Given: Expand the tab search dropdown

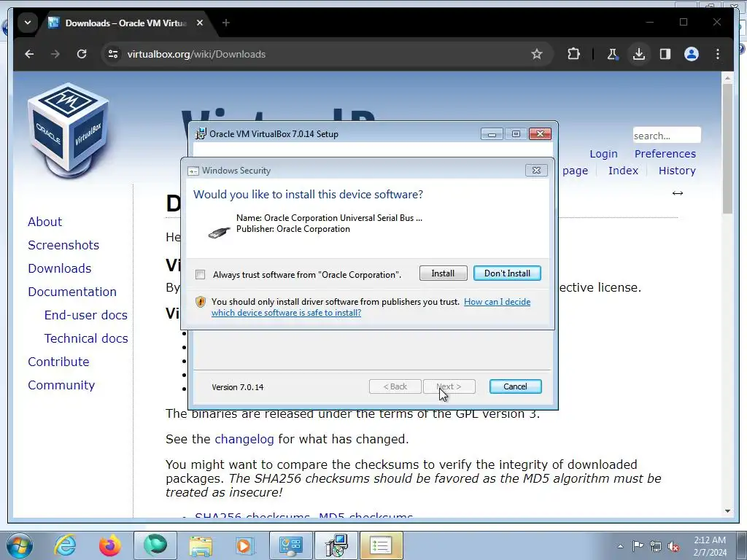Looking at the screenshot, I should click(x=28, y=23).
